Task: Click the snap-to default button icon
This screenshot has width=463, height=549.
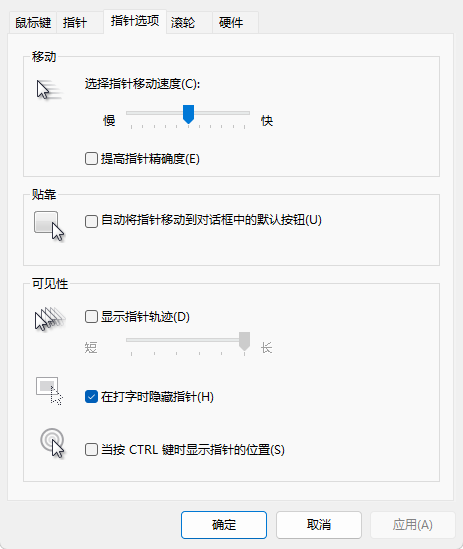Action: 49,226
